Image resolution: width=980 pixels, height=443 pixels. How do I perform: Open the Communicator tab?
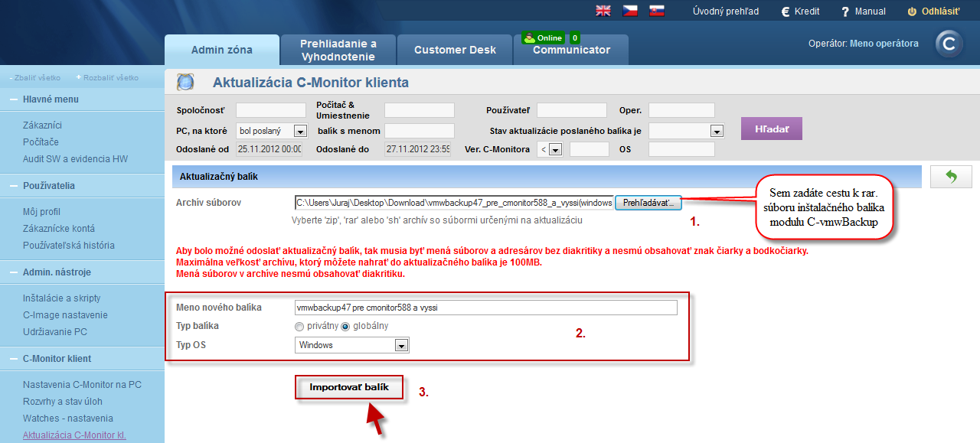coord(571,50)
